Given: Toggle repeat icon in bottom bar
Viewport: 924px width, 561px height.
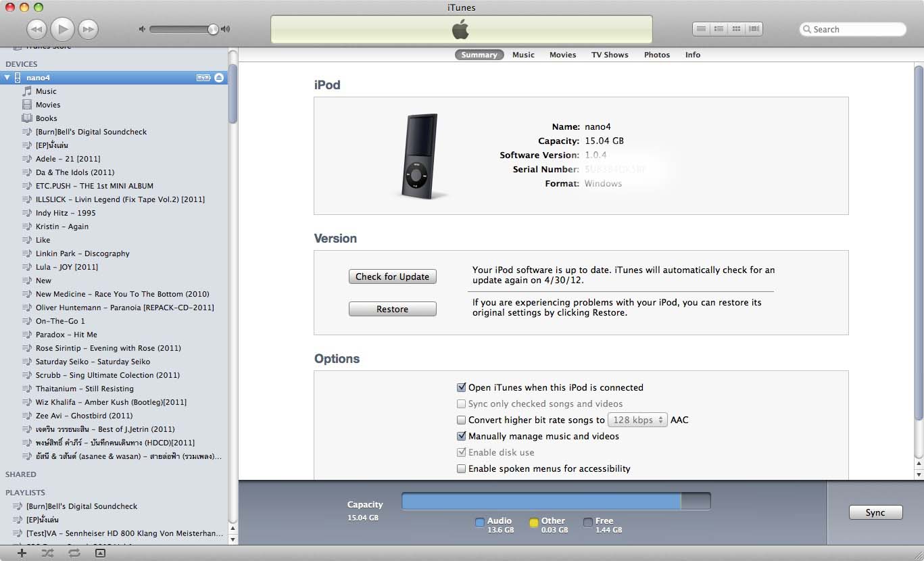Looking at the screenshot, I should [74, 553].
